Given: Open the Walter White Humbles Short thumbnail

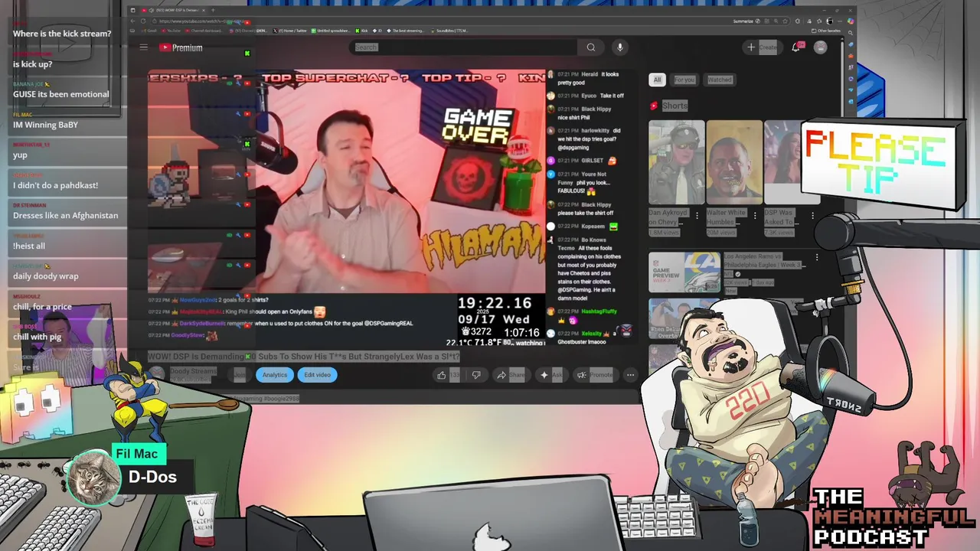Looking at the screenshot, I should click(734, 162).
